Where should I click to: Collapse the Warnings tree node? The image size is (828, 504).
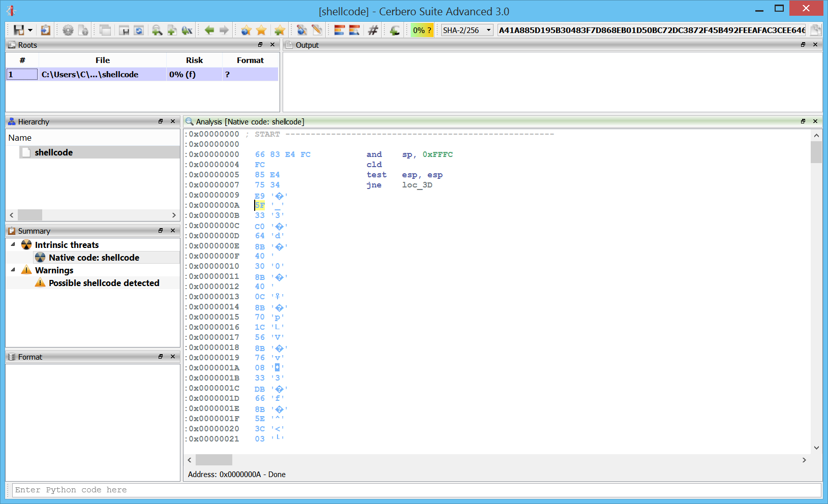pyautogui.click(x=13, y=270)
